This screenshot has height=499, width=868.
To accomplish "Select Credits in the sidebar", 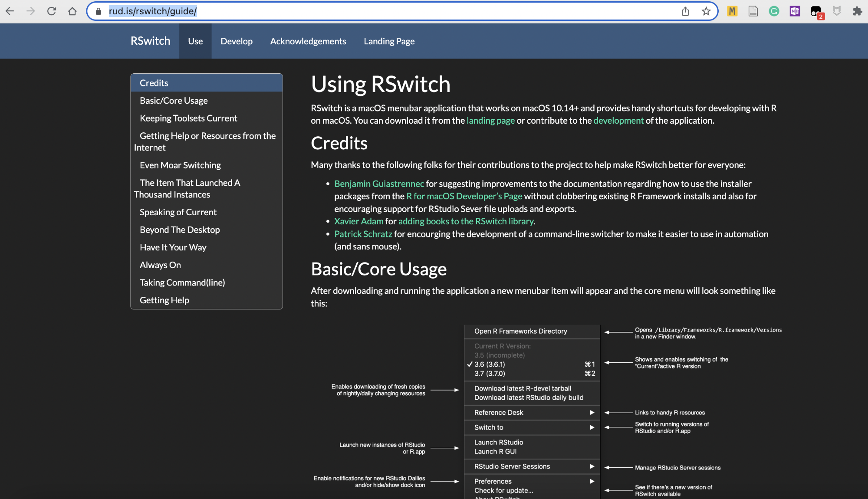I will pos(207,83).
